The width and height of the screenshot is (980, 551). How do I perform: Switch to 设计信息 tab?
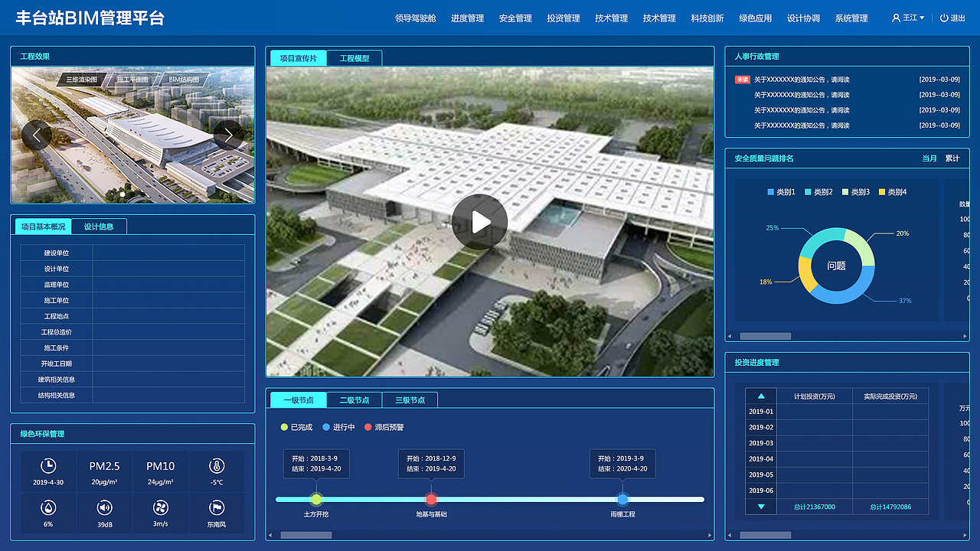coord(99,227)
